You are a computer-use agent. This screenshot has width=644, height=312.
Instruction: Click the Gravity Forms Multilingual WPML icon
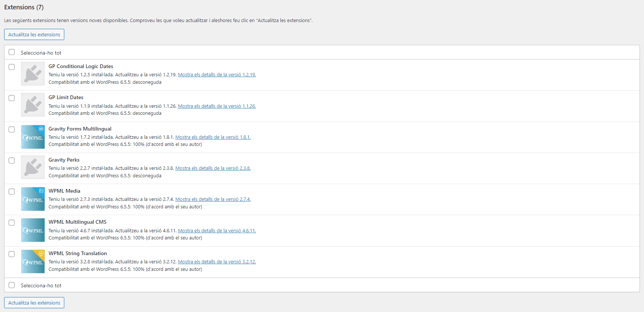[x=33, y=137]
